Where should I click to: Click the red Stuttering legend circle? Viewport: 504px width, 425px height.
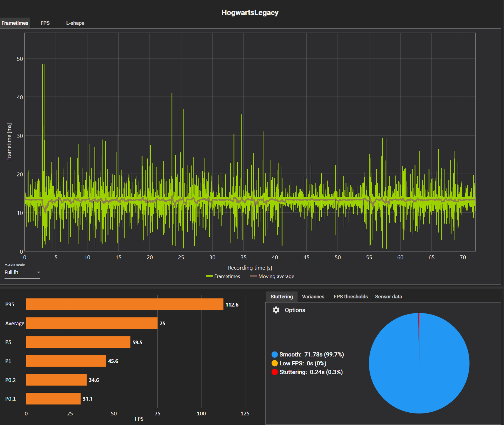(x=274, y=372)
